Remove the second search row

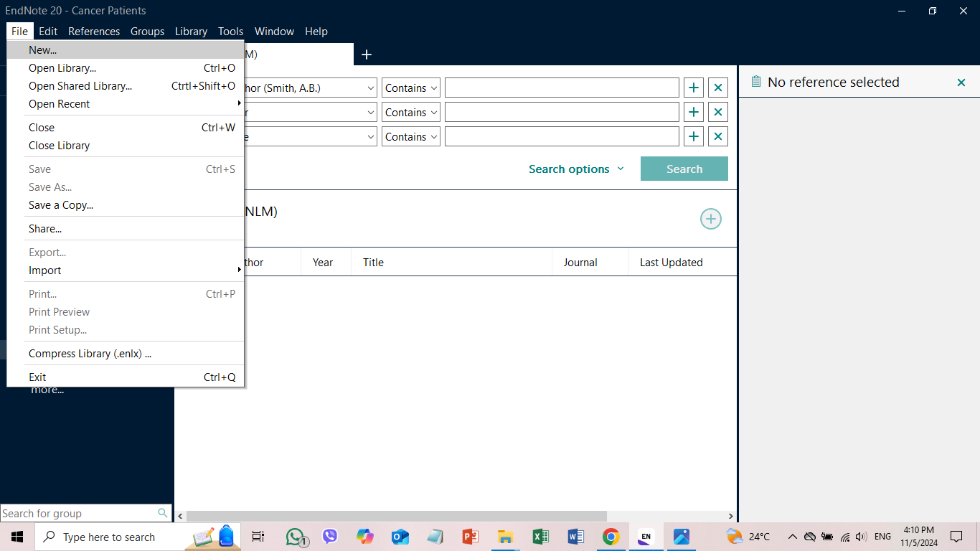tap(718, 113)
